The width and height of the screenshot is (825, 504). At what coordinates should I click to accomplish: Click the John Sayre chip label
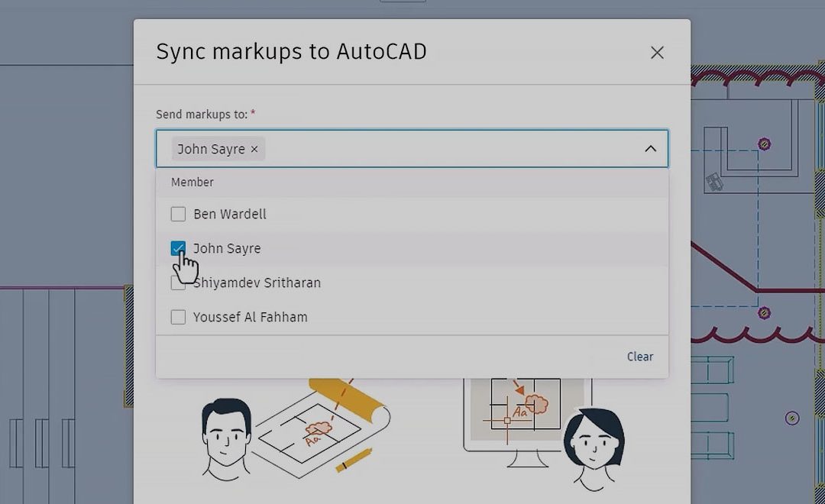tap(211, 150)
